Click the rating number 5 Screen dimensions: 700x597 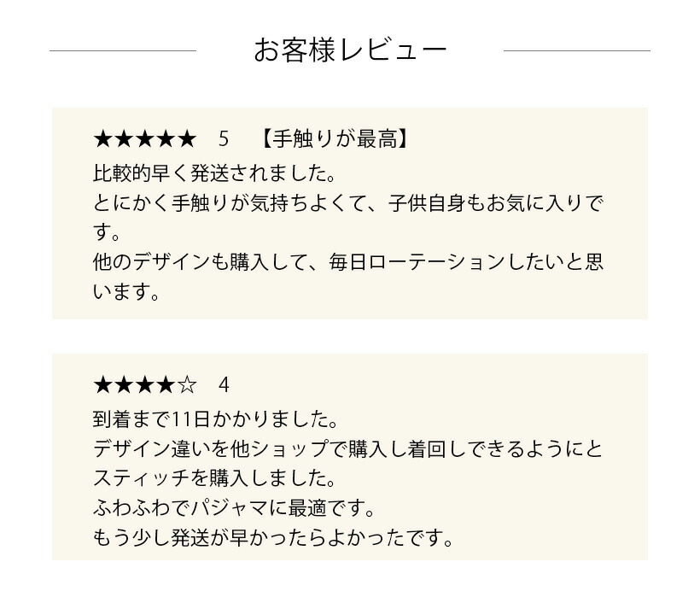click(x=224, y=139)
